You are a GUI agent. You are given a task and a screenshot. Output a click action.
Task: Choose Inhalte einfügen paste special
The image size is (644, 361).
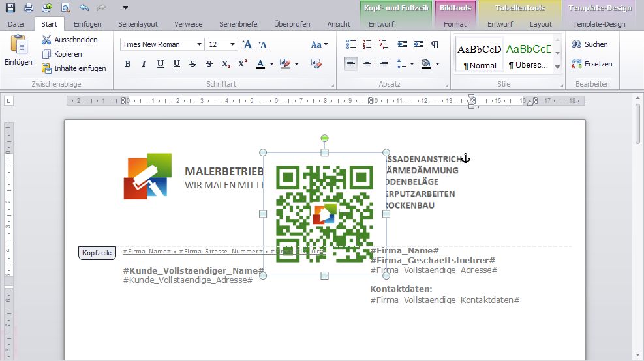74,68
